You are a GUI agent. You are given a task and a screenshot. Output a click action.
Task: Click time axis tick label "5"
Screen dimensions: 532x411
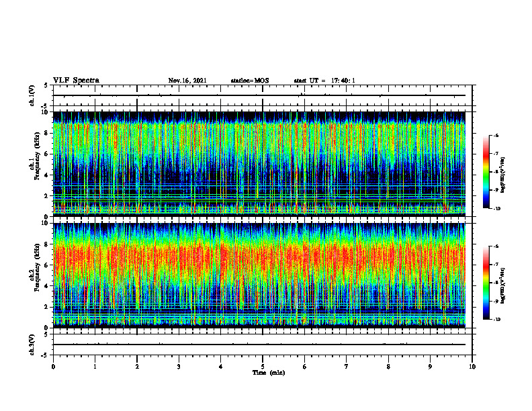pos(263,367)
